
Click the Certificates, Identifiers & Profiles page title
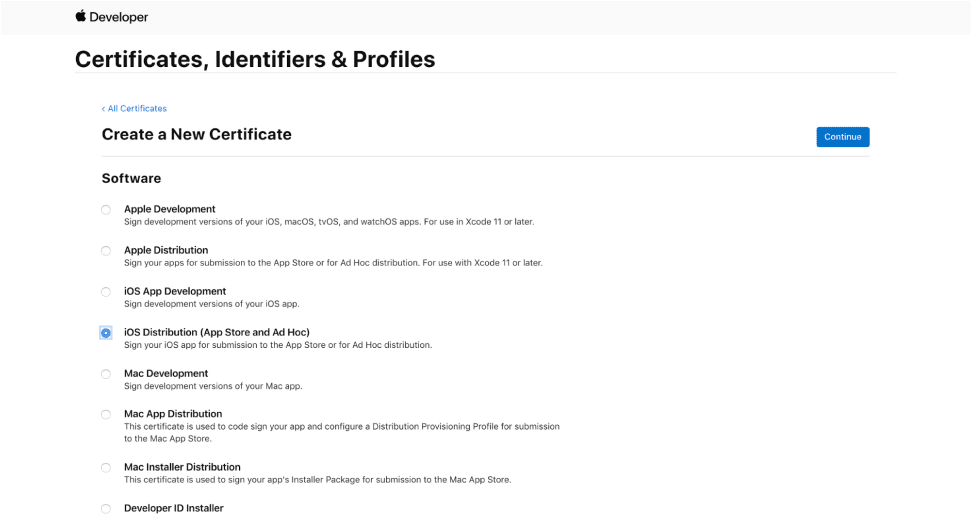(255, 59)
